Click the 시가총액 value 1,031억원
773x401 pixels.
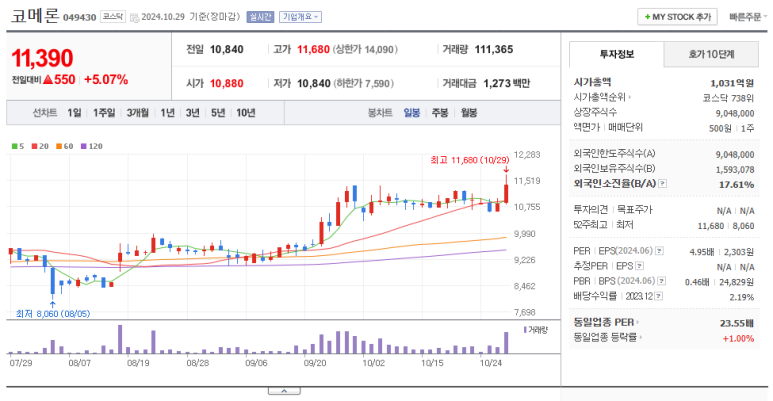click(x=732, y=83)
